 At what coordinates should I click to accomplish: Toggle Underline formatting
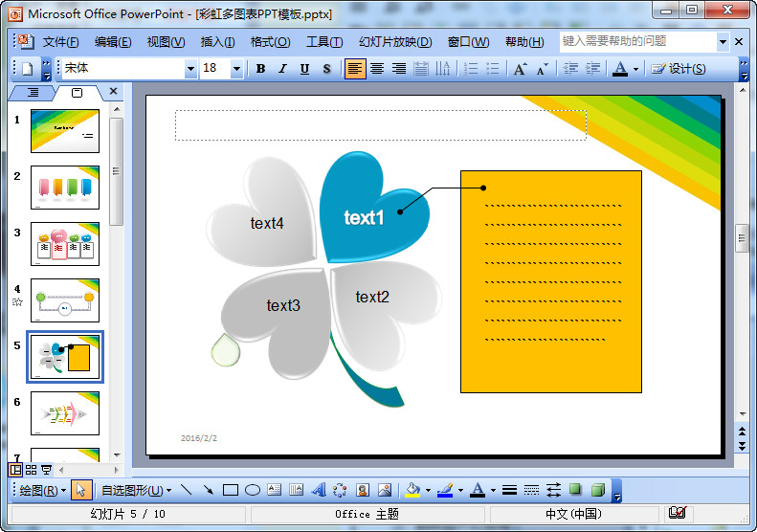pyautogui.click(x=304, y=69)
